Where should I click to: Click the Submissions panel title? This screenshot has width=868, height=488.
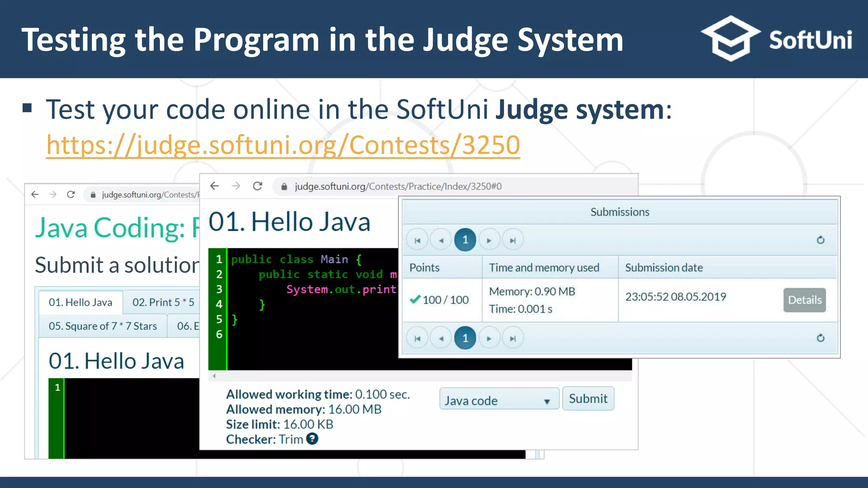pos(620,212)
